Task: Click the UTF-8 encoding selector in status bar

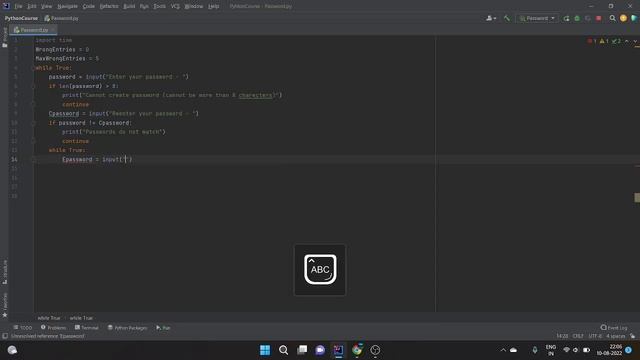Action: click(x=595, y=336)
